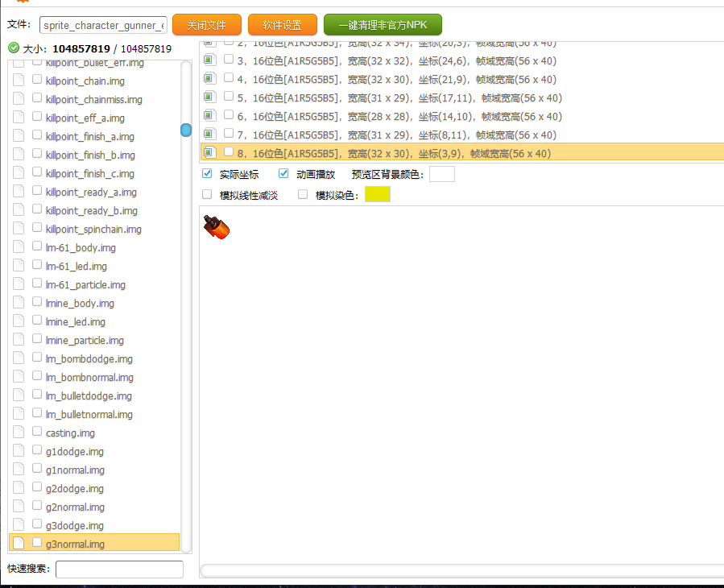Check the box for lmine_body.img
Image resolution: width=724 pixels, height=588 pixels.
(37, 303)
